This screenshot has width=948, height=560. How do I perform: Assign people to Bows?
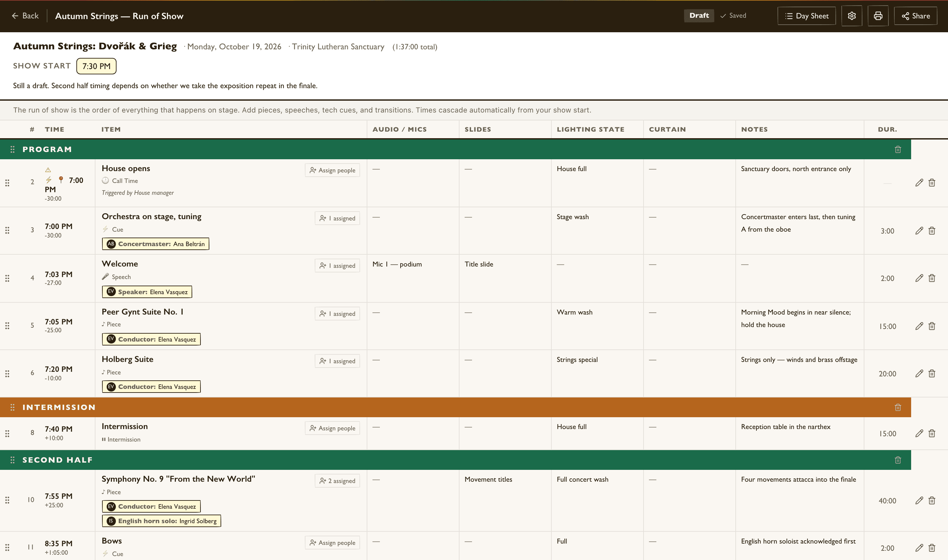[x=332, y=543]
